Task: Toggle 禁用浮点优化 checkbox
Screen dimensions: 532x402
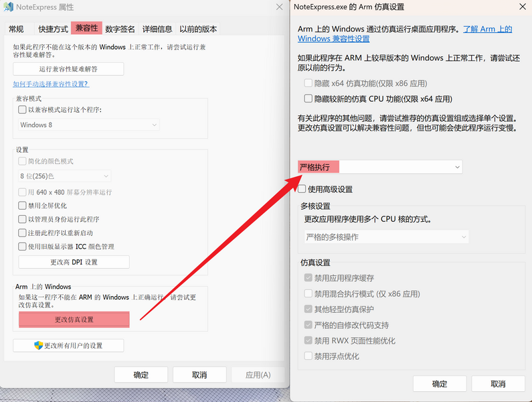Action: point(308,356)
